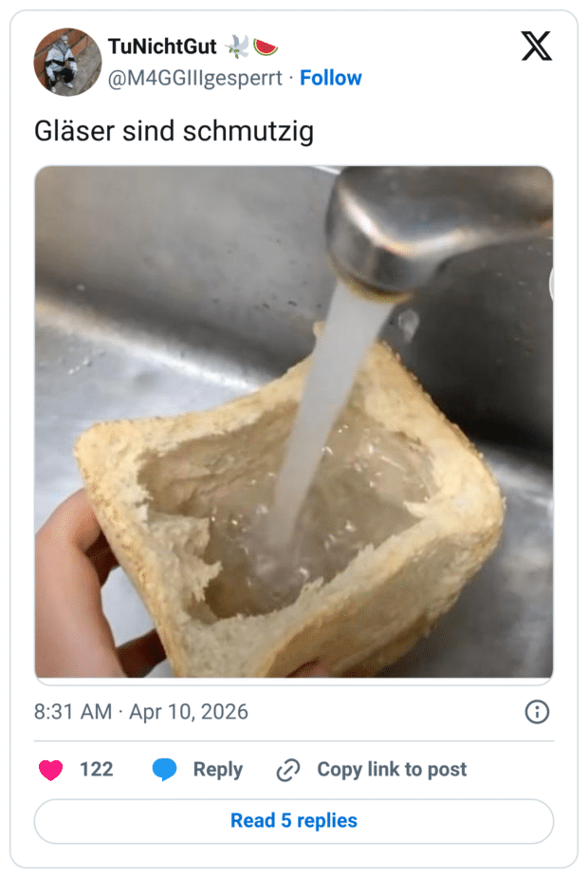Viewport: 588px width, 878px height.
Task: Open the 8:31 AM timestamp link
Action: 72,712
